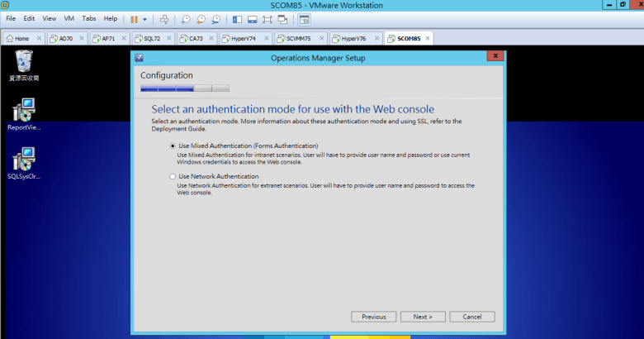
Task: Click the setup Configuration progress bar
Action: tap(185, 87)
